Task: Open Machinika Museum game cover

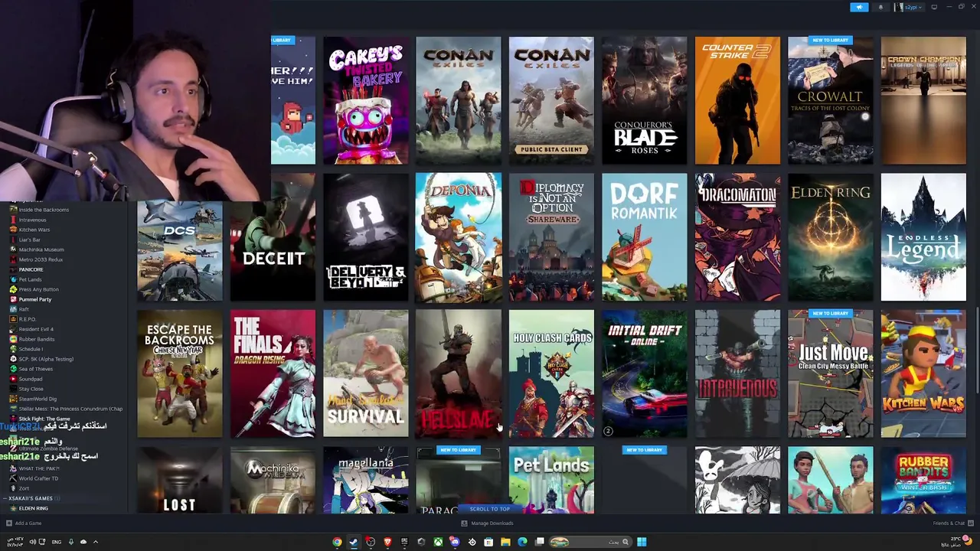Action: tap(273, 480)
